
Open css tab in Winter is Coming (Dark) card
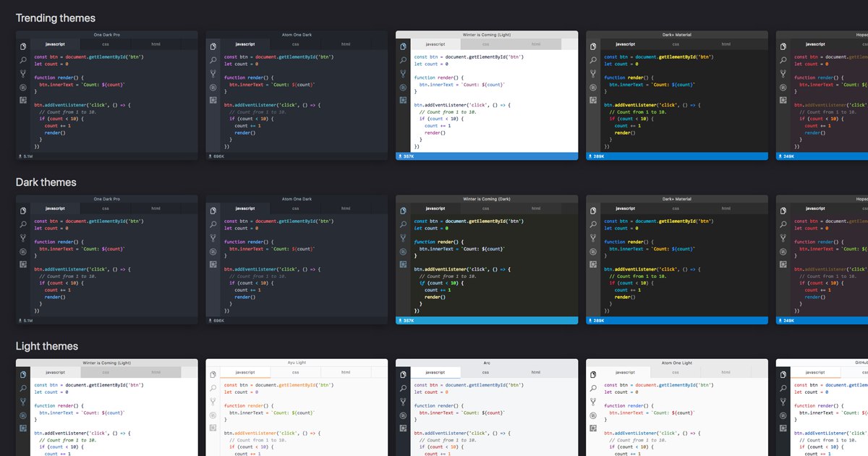click(x=485, y=208)
